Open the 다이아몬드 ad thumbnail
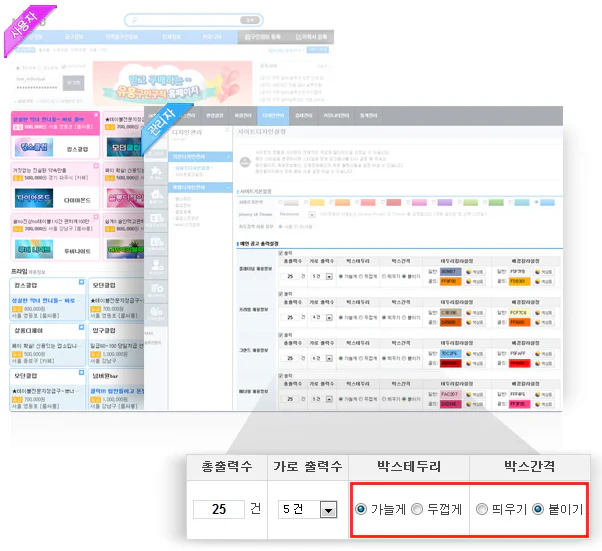 [x=34, y=198]
